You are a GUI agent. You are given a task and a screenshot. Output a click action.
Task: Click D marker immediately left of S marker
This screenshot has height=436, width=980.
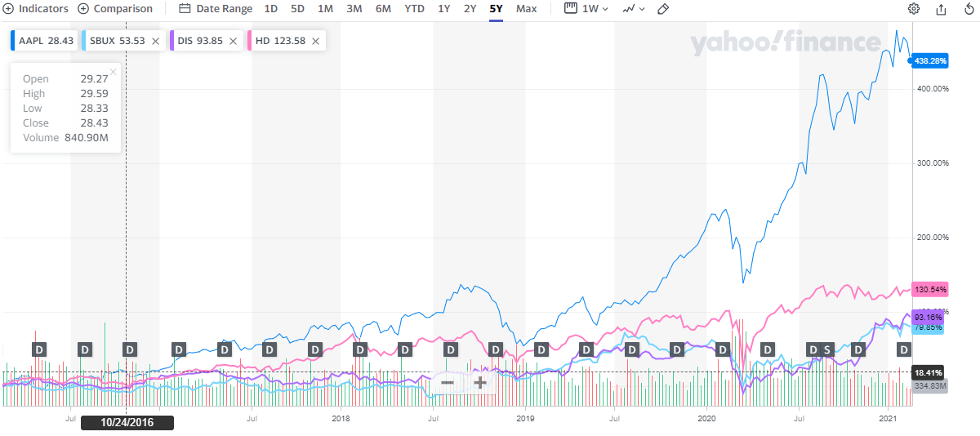813,349
